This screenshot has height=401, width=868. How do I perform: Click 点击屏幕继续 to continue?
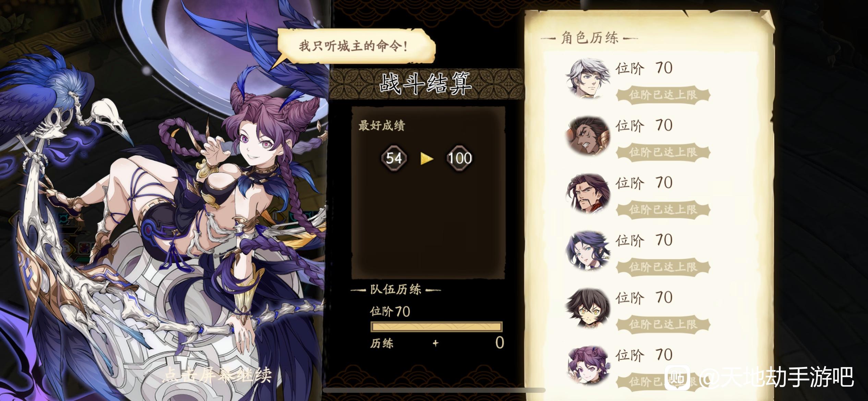(218, 375)
